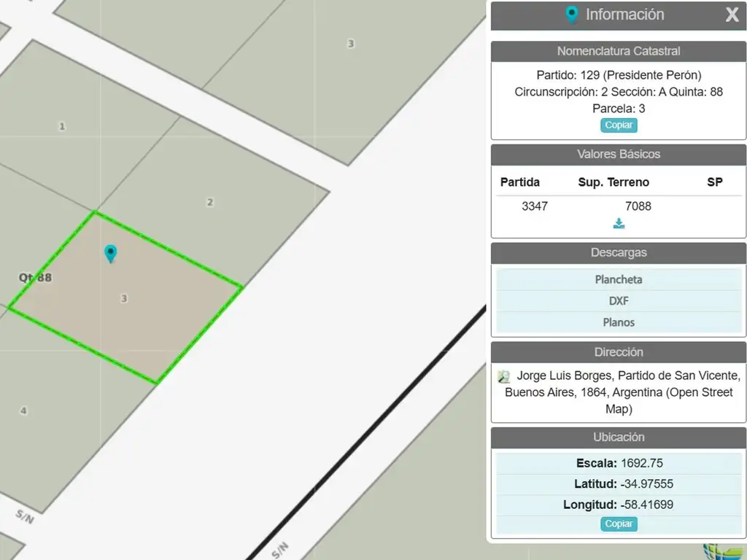Copy the Nomenclatura Catastral with Copiar
This screenshot has width=747, height=560.
pos(619,125)
